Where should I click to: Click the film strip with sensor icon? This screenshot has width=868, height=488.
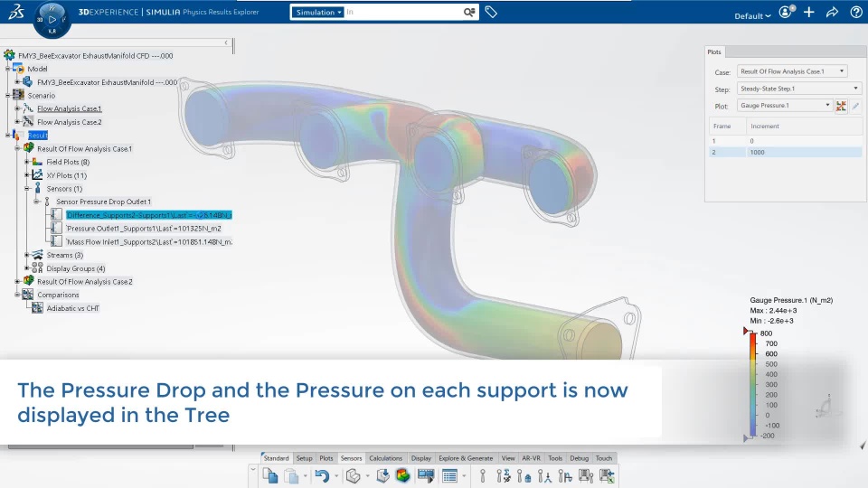586,475
